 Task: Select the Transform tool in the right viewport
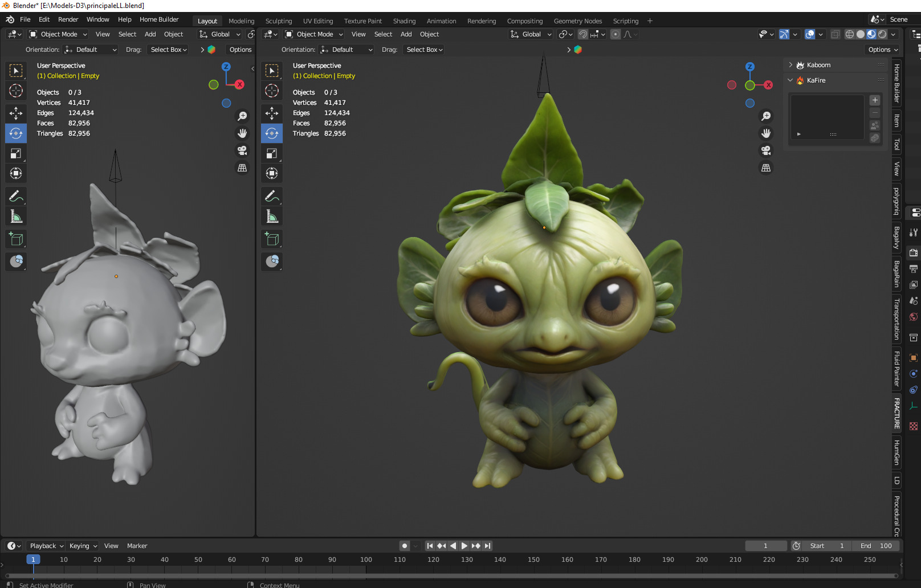click(x=272, y=173)
